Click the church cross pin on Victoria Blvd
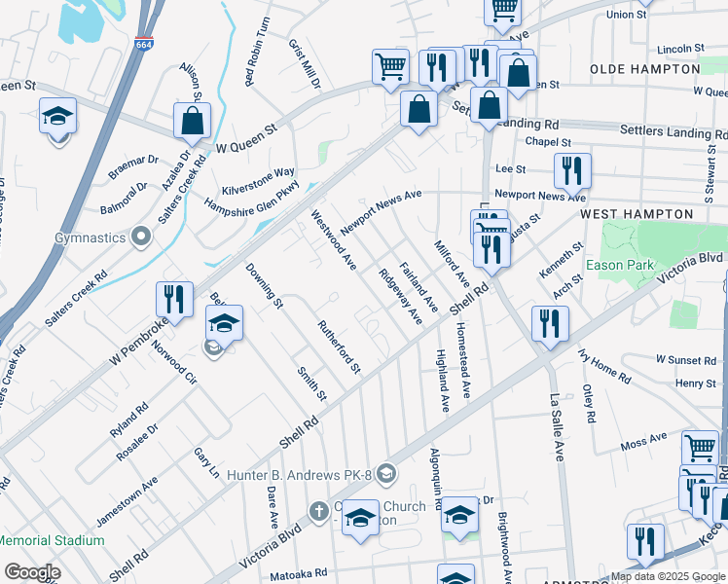 [319, 513]
